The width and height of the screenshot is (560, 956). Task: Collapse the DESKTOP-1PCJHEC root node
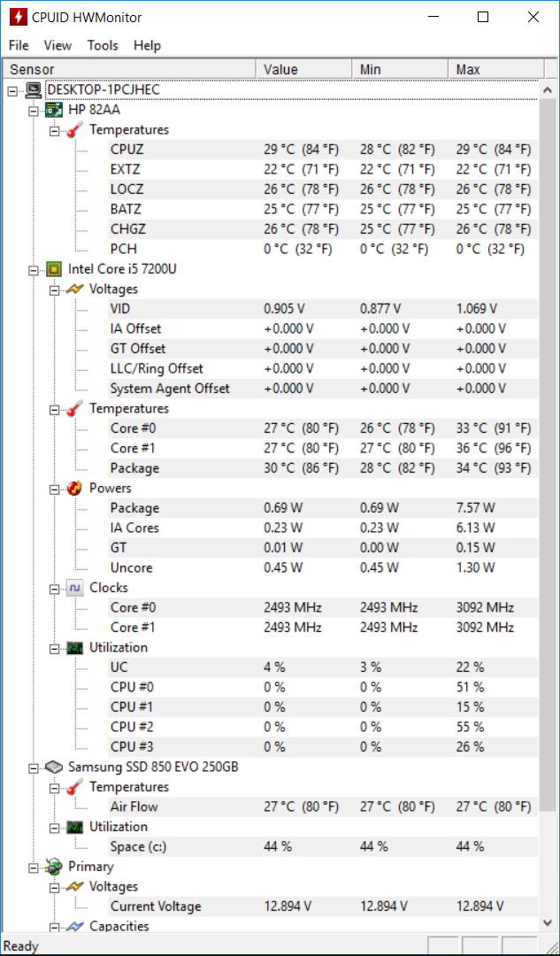[x=12, y=90]
